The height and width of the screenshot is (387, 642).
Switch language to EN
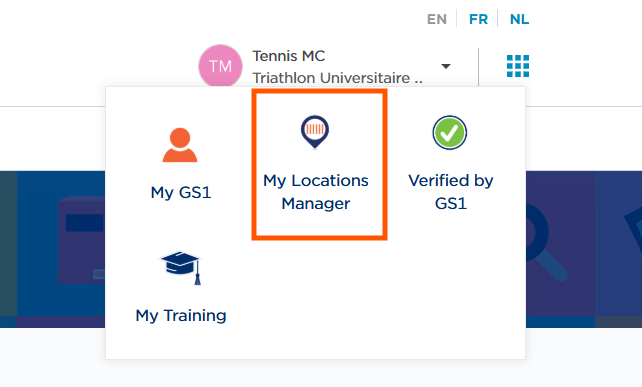pyautogui.click(x=436, y=19)
